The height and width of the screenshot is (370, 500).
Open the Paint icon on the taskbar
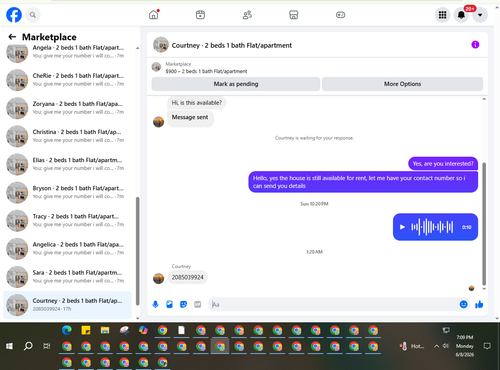124,330
